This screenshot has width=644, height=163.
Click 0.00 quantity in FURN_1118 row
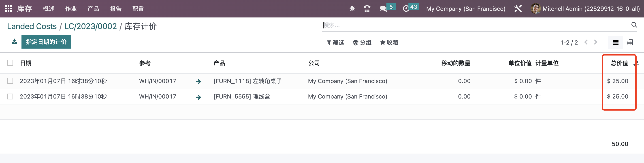pyautogui.click(x=464, y=81)
